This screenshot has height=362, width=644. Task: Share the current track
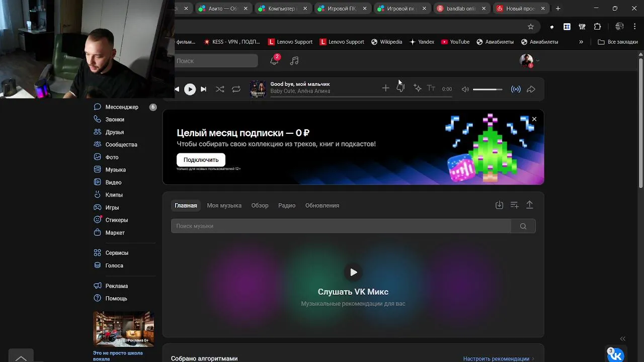(531, 89)
